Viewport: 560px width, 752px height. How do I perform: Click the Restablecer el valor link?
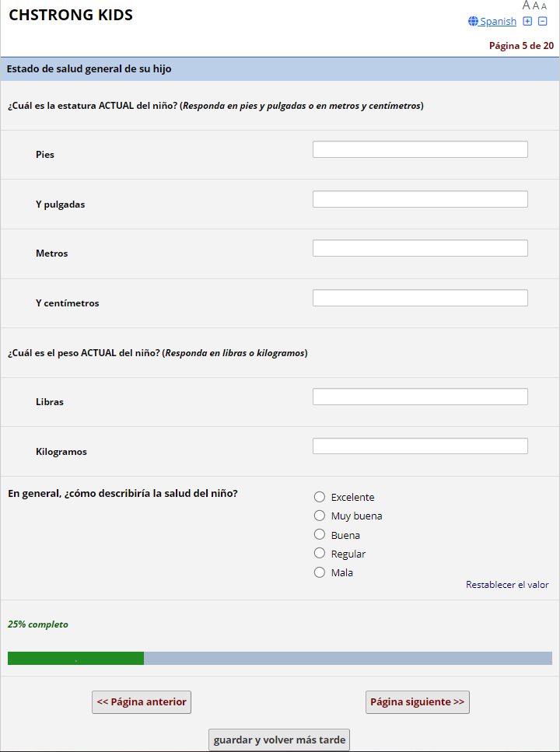507,585
